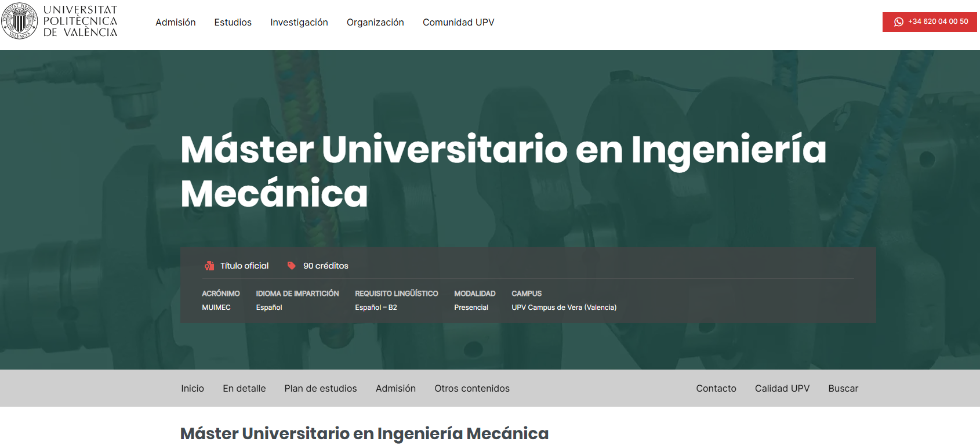Select Admisión in the gray section bar

(395, 388)
